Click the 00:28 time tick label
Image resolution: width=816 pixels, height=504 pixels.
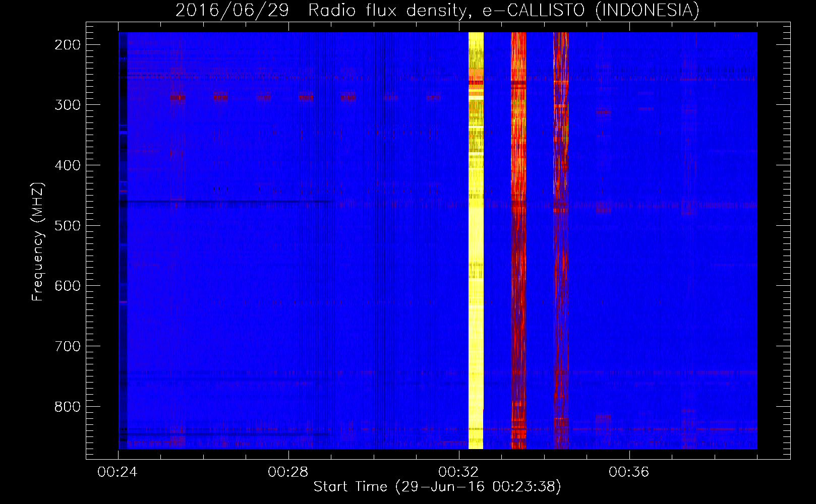click(x=288, y=472)
